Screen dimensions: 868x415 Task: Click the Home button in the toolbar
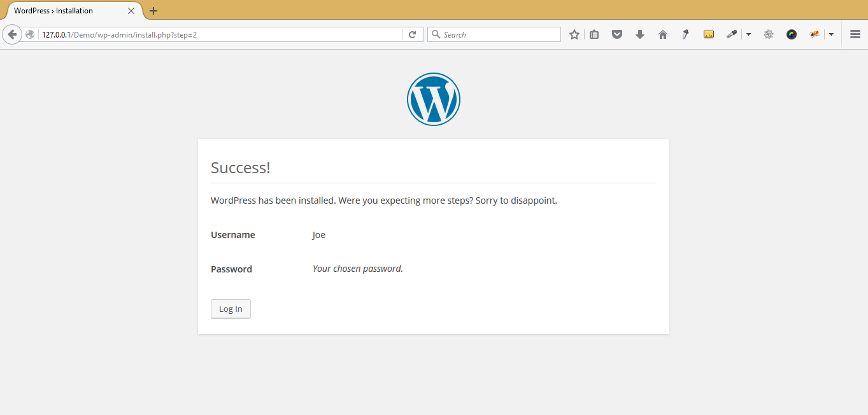pos(662,34)
